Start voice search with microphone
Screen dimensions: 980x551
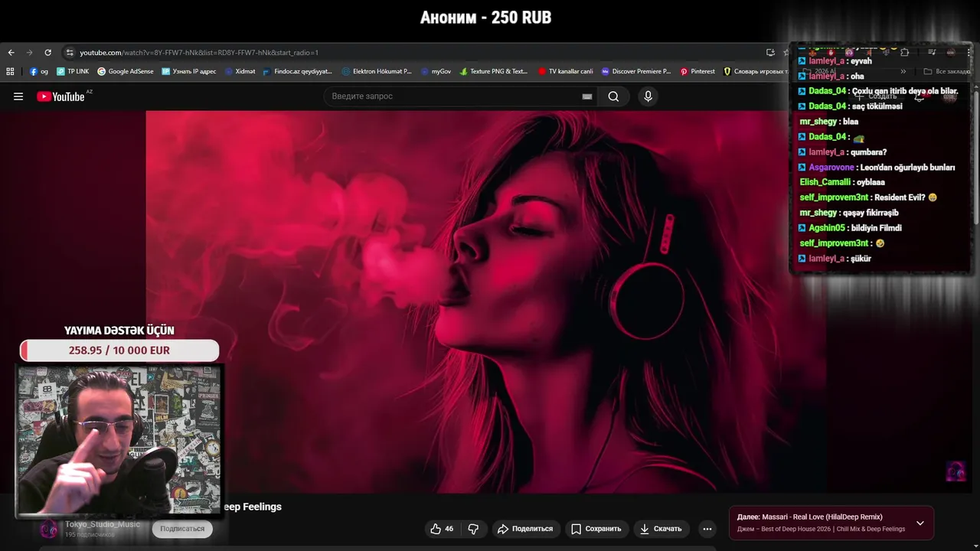648,96
